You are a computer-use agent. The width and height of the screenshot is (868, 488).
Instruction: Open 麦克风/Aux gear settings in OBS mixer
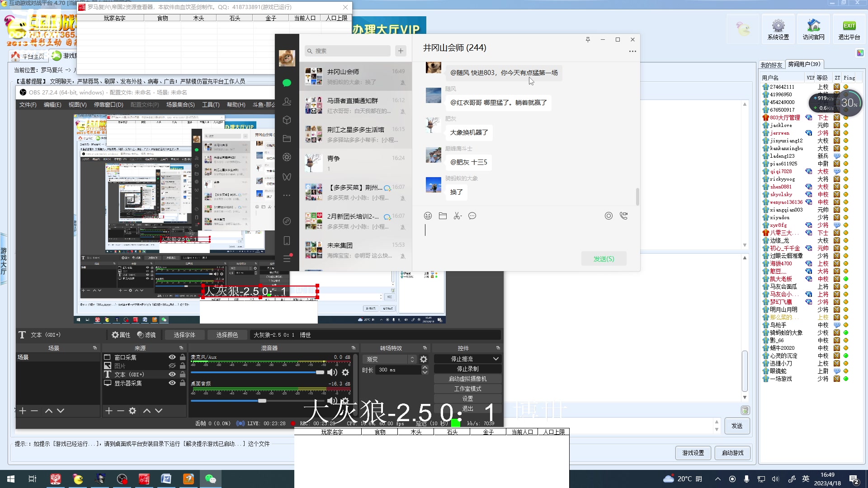tap(345, 372)
